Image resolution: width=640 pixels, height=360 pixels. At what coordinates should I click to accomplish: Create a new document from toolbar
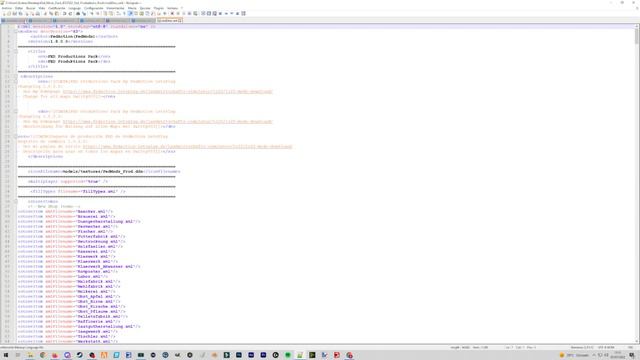click(4, 13)
